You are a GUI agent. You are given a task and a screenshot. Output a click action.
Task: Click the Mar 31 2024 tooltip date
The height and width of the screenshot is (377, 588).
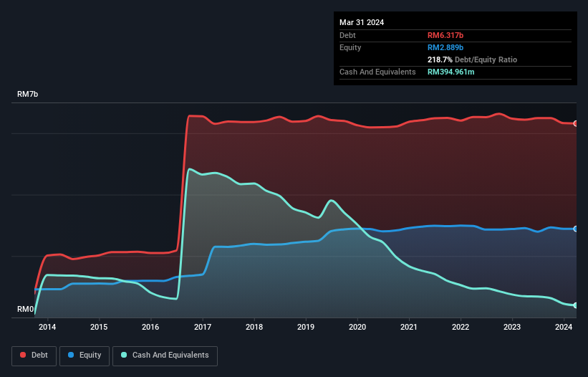click(362, 22)
